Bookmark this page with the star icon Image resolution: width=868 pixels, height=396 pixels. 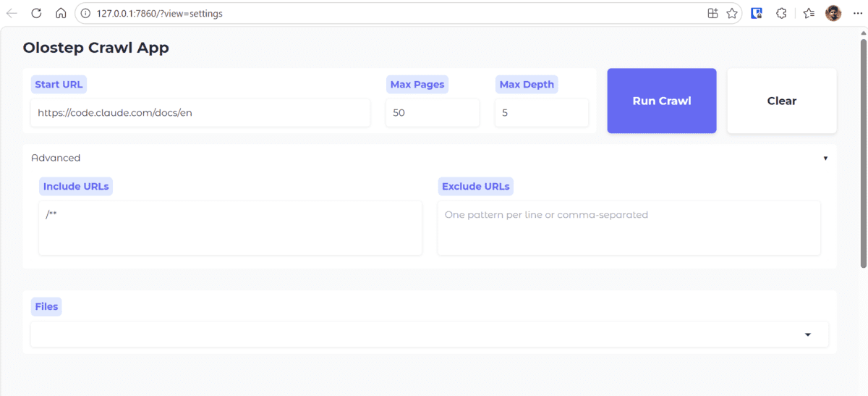pos(732,13)
